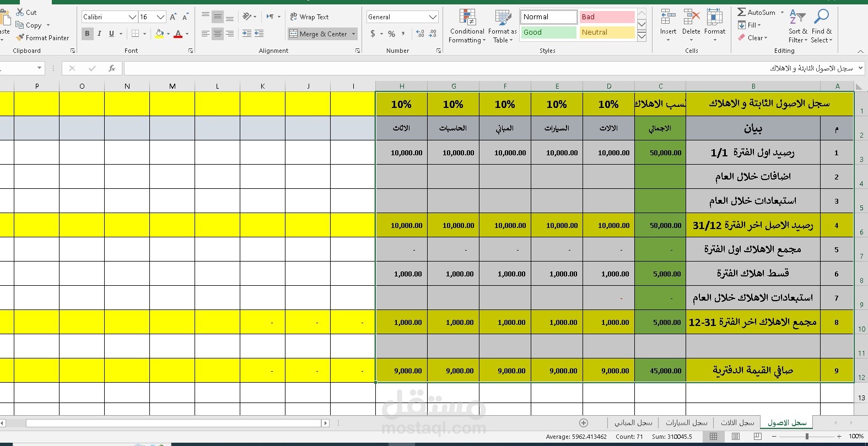Expand the cell Styles gallery
The image size is (868, 446).
pyautogui.click(x=641, y=37)
